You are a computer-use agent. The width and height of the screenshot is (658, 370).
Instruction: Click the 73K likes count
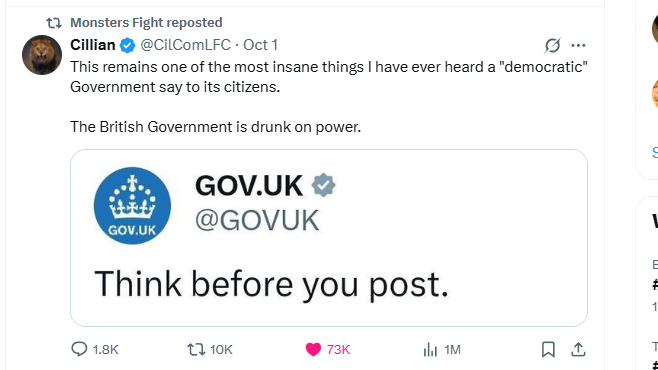(338, 349)
